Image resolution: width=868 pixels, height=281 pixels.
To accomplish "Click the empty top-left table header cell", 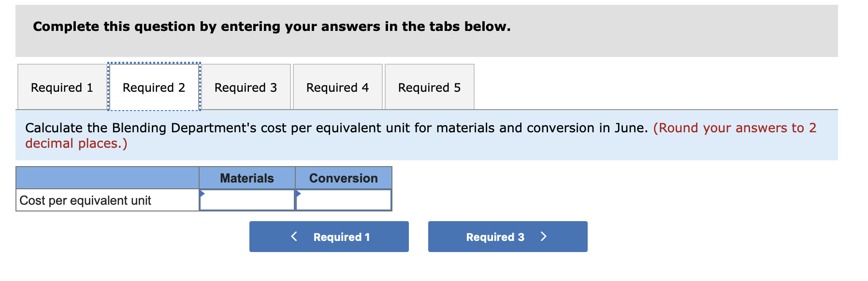I will 107,178.
